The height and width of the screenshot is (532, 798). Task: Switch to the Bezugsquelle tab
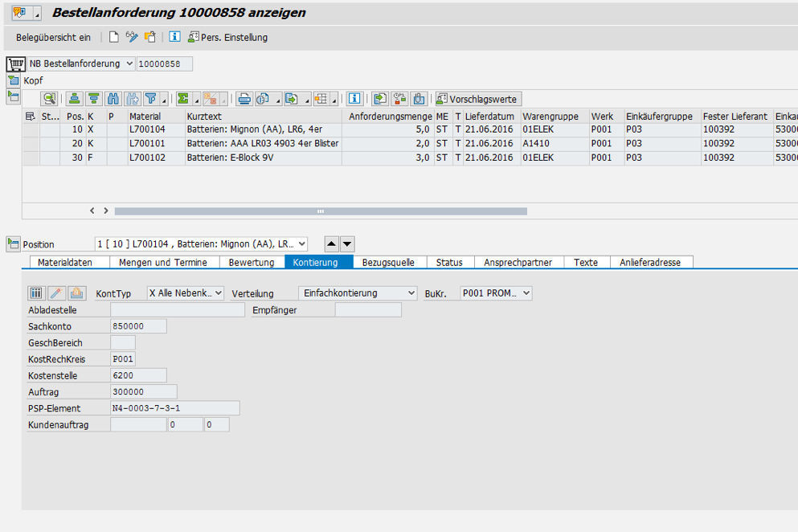(x=388, y=262)
